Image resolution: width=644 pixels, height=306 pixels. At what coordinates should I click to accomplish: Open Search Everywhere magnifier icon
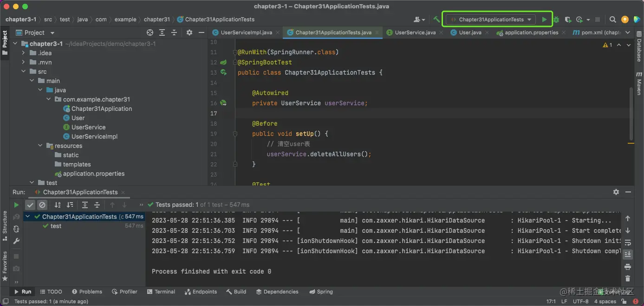click(613, 19)
